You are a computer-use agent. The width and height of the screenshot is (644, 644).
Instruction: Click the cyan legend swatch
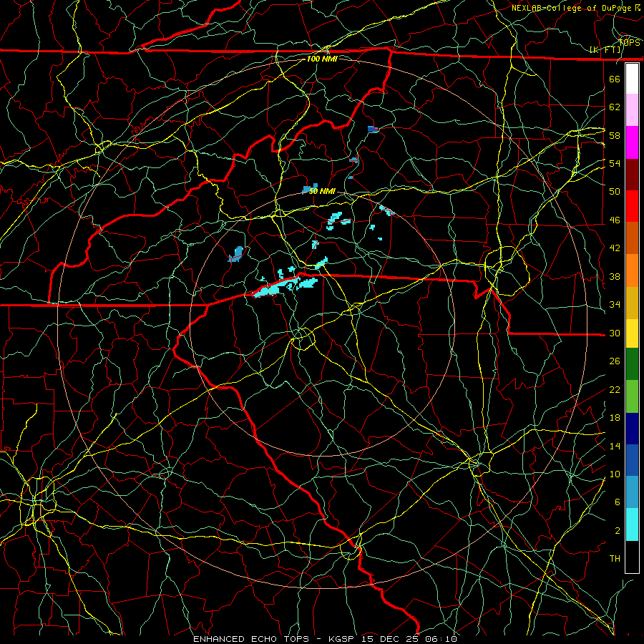[x=632, y=525]
